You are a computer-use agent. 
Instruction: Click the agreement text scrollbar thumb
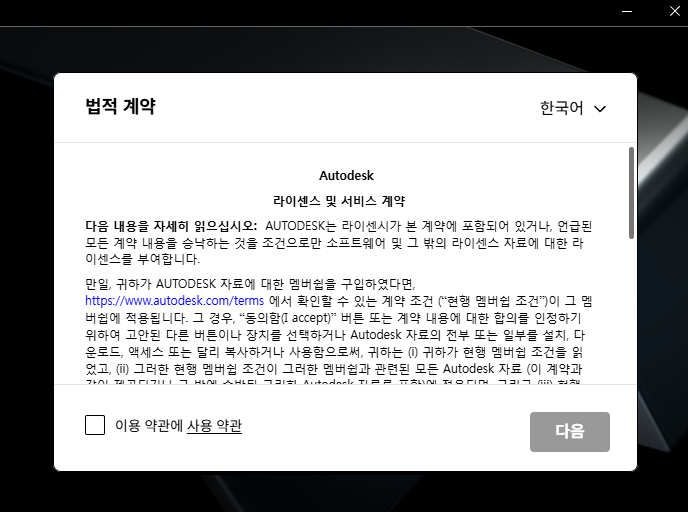click(x=631, y=193)
